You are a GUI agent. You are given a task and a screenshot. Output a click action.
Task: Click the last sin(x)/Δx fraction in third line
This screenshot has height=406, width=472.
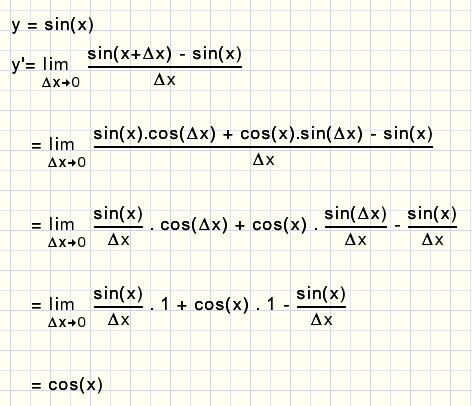[x=432, y=227]
